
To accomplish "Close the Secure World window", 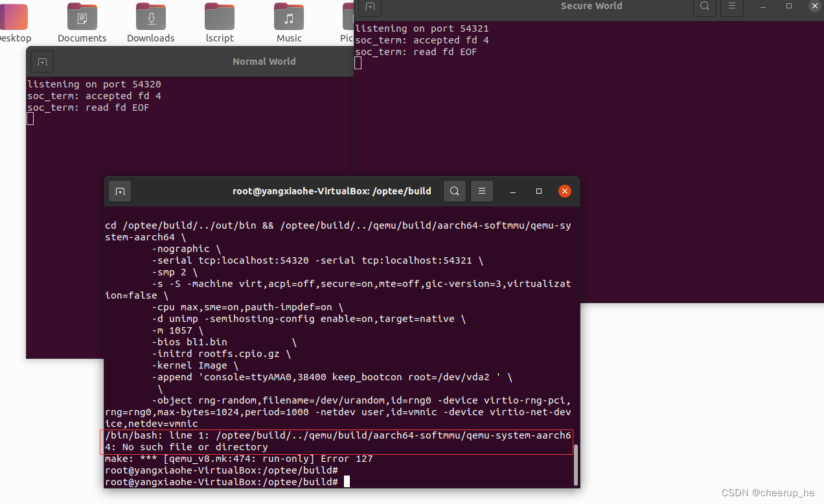I will 814,6.
